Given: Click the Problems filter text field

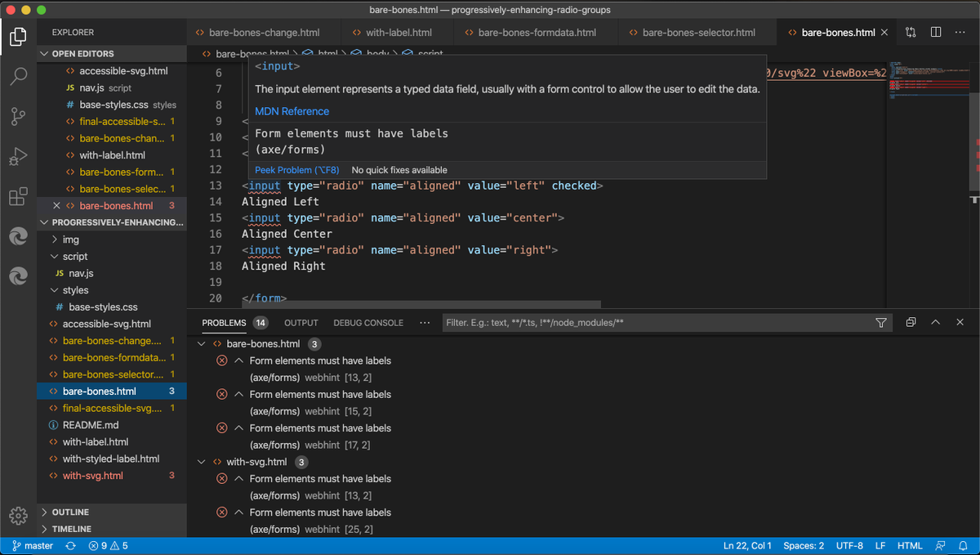Looking at the screenshot, I should coord(657,323).
